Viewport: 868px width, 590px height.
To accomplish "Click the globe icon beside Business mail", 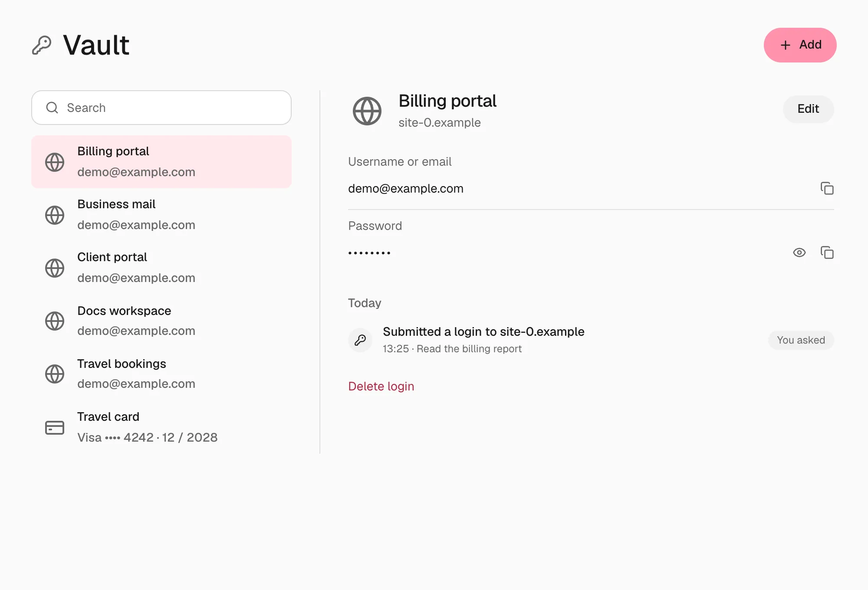I will [55, 215].
